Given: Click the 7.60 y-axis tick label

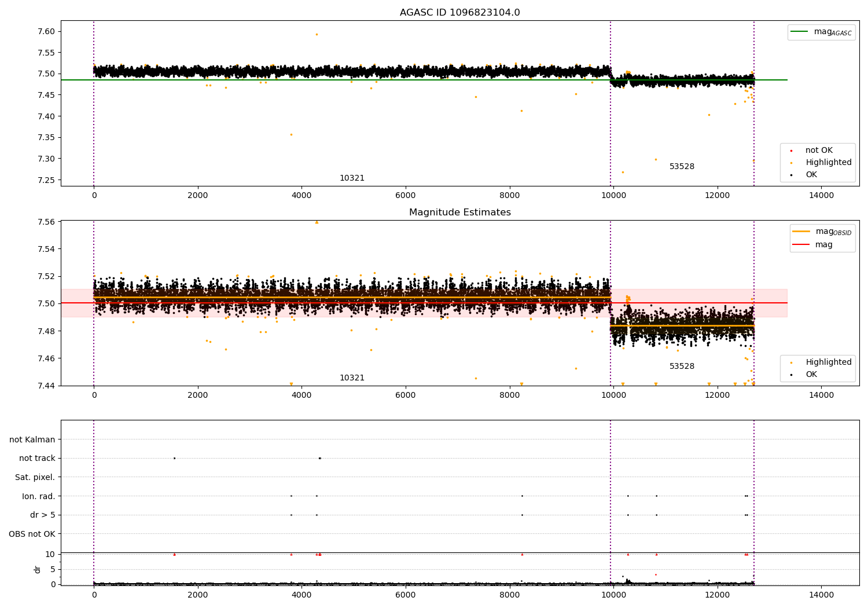Looking at the screenshot, I should (45, 31).
